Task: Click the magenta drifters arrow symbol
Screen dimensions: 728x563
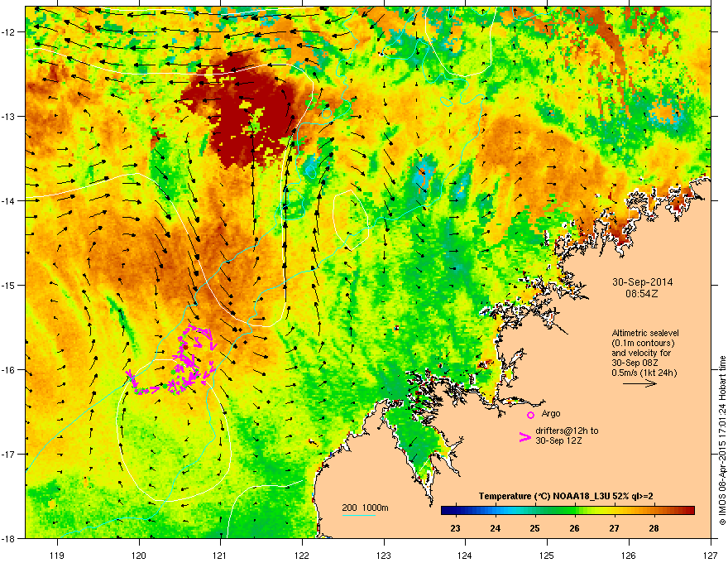Action: click(x=524, y=436)
